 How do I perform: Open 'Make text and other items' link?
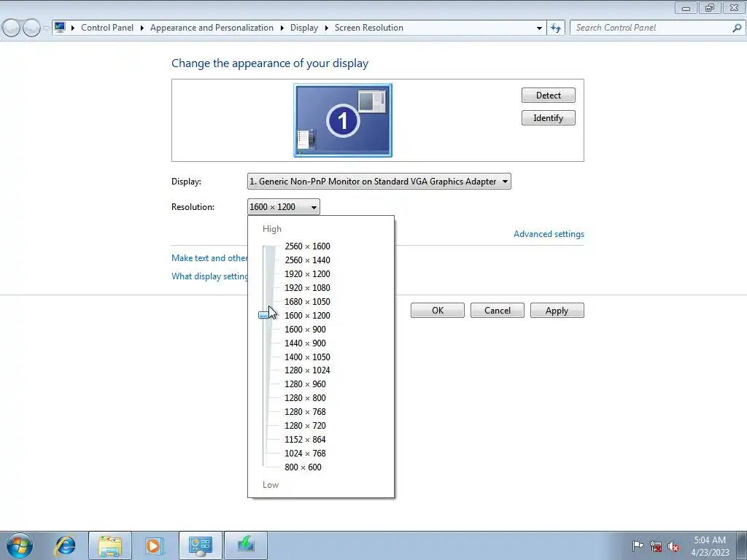coord(209,257)
